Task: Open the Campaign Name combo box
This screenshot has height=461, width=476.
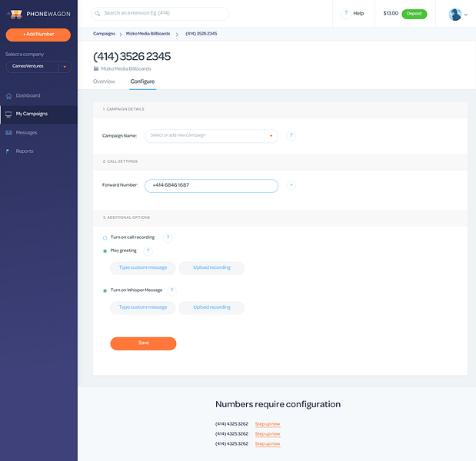Action: [x=211, y=136]
